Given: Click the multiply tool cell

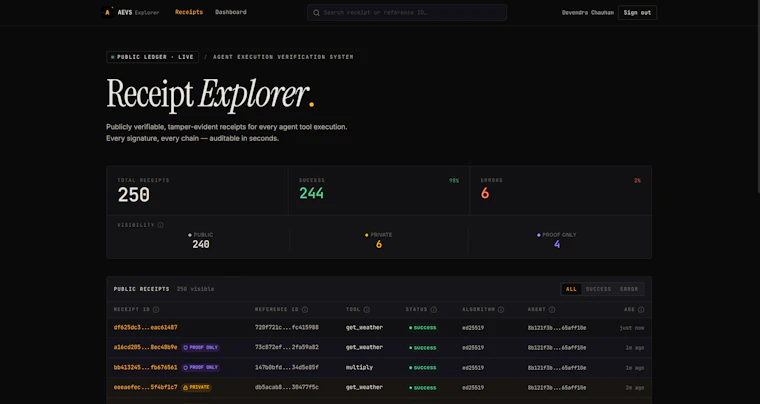Looking at the screenshot, I should [x=359, y=367].
